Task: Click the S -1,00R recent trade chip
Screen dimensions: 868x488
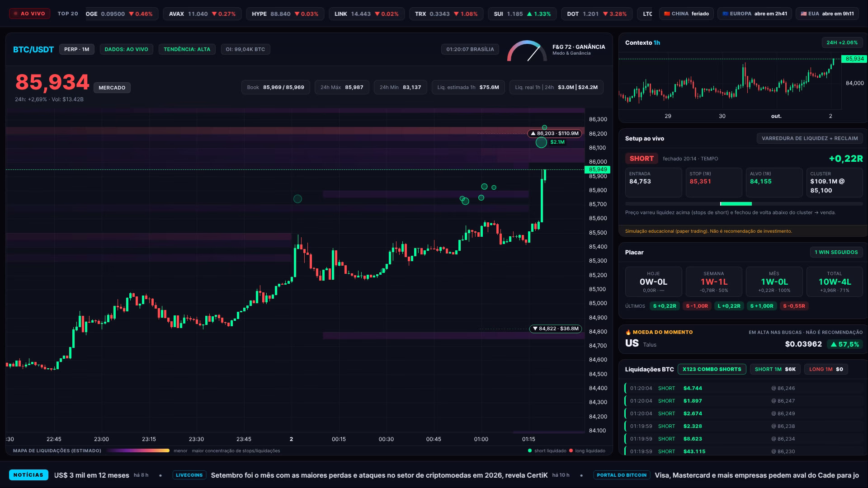Action: [697, 306]
